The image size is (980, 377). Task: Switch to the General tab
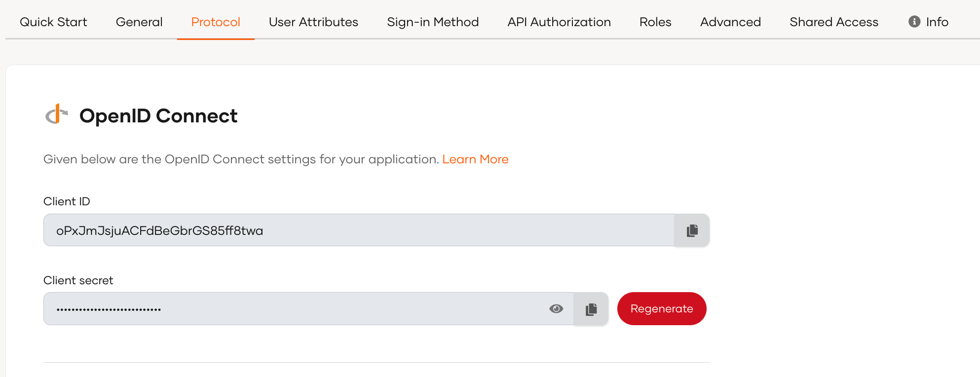[139, 22]
